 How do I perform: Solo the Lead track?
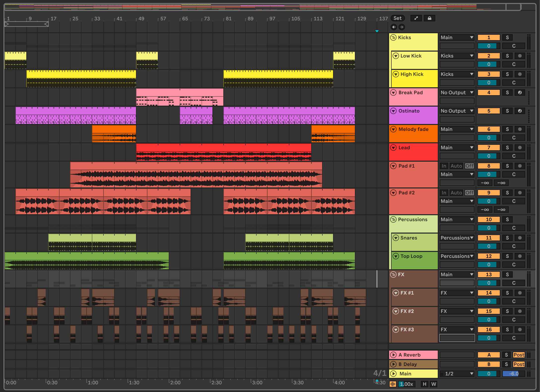(507, 148)
